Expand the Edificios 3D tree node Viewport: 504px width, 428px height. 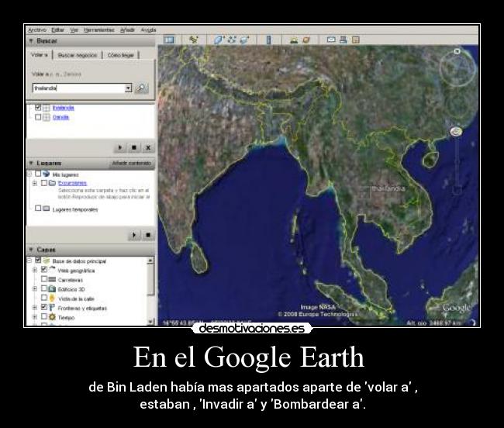[x=35, y=288]
